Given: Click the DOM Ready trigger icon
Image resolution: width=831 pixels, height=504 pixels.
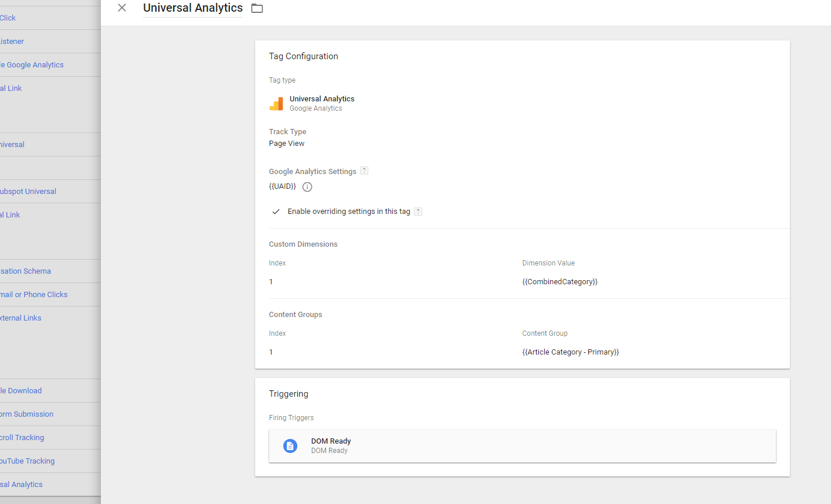Looking at the screenshot, I should coord(290,446).
